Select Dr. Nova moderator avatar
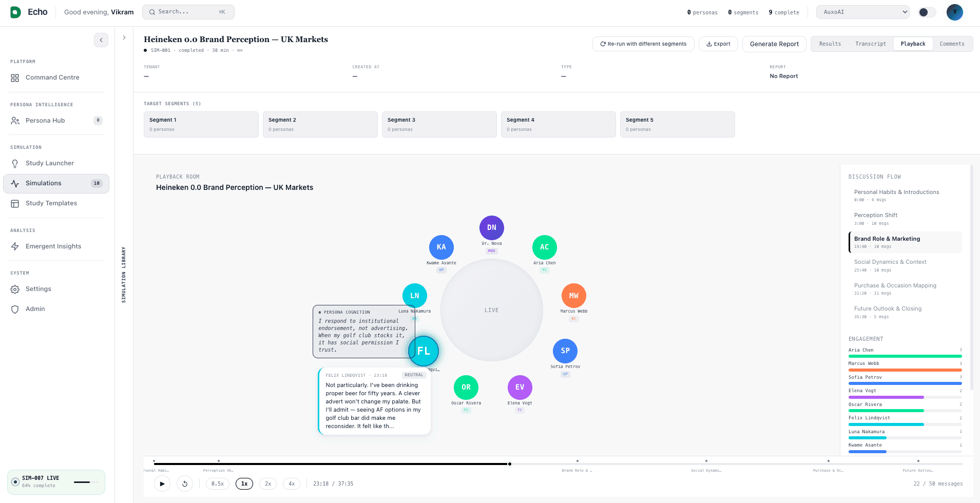Viewport: 980px width, 503px height. [x=491, y=227]
